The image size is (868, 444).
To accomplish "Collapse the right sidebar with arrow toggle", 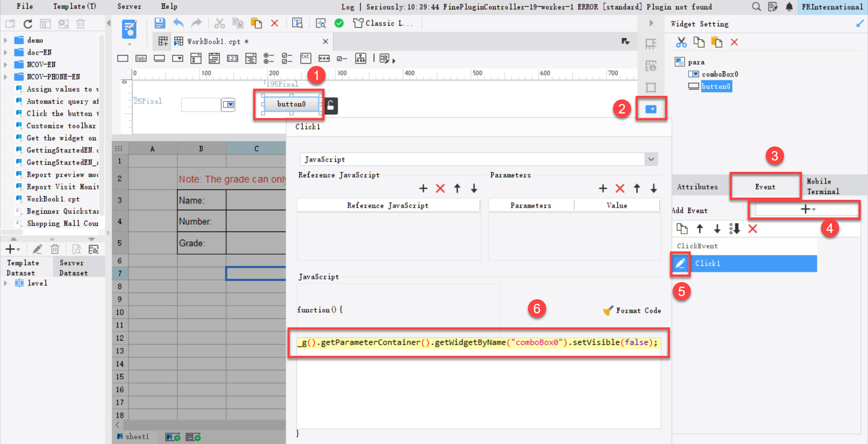I will coord(651,23).
